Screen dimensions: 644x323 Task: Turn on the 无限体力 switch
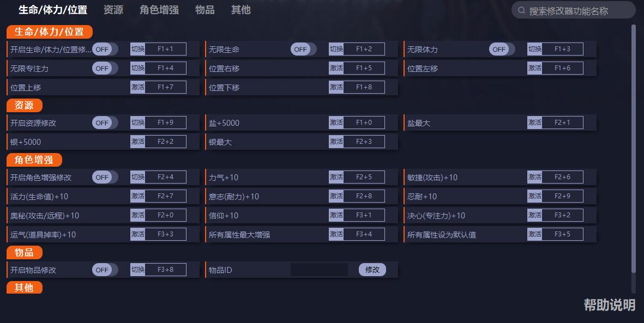coord(502,49)
